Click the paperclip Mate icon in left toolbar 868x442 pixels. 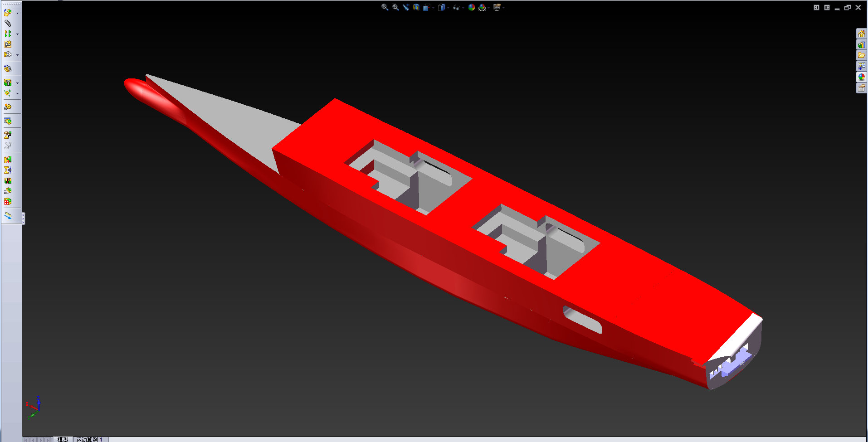click(x=8, y=23)
